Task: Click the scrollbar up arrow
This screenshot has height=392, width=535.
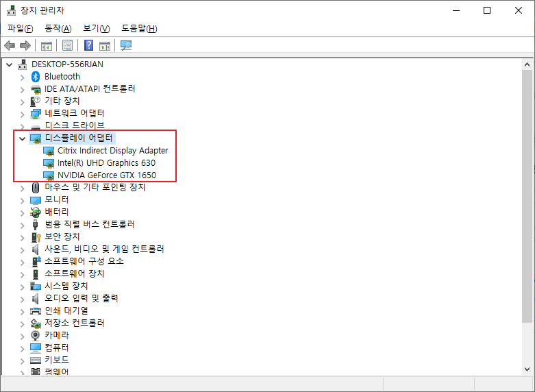Action: point(527,64)
